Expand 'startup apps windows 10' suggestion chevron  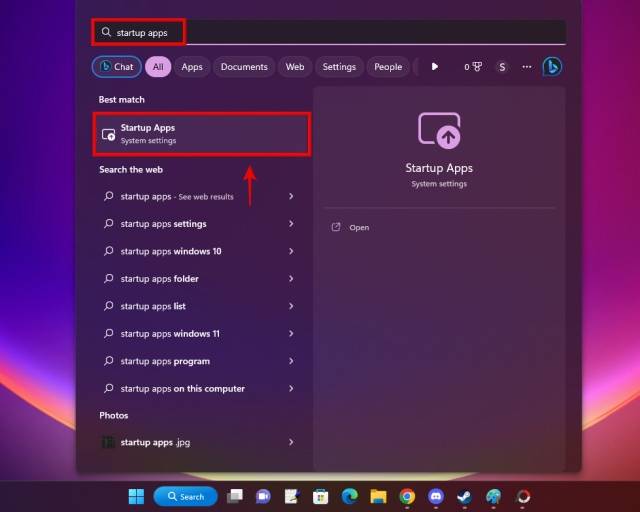coord(291,251)
